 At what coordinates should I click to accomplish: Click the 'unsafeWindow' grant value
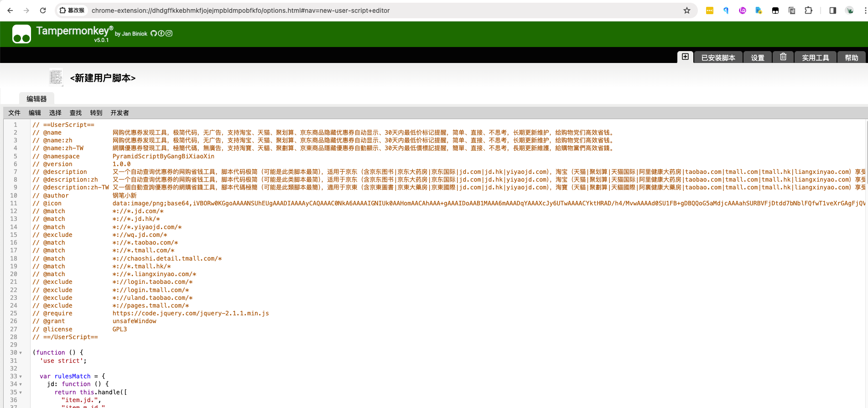point(135,321)
